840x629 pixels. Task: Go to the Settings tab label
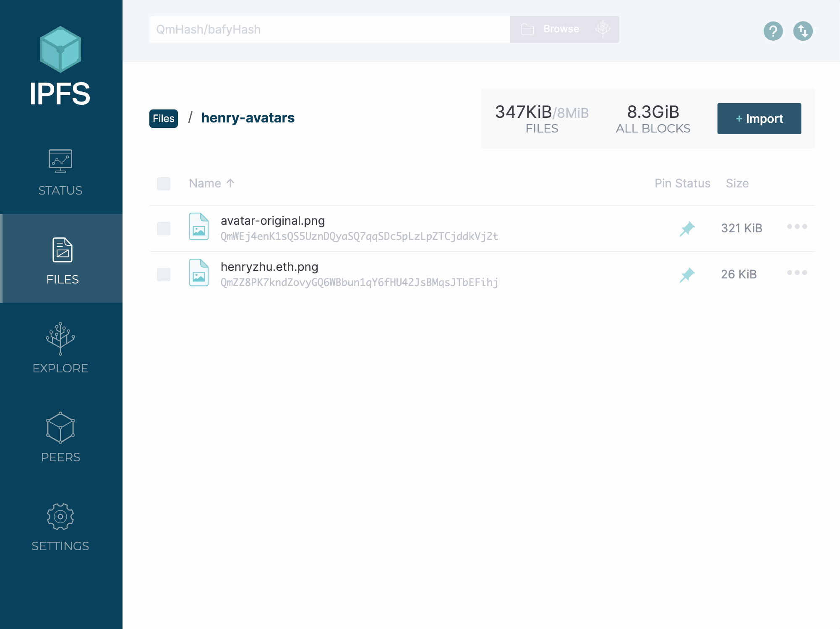60,546
